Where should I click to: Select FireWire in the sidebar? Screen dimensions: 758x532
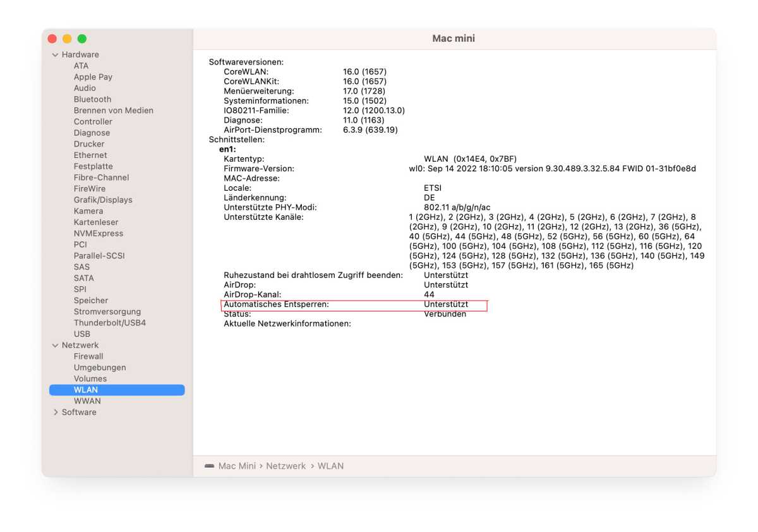90,189
